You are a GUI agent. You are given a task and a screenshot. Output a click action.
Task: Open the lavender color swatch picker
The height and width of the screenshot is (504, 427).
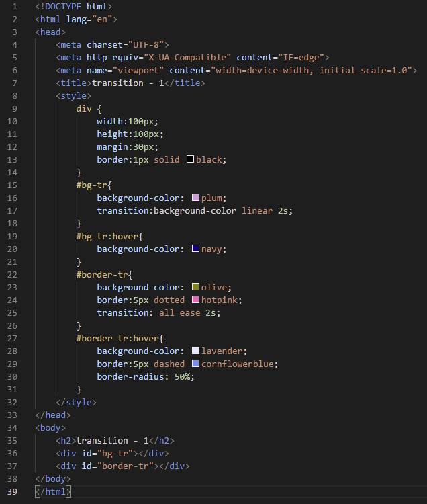(x=195, y=351)
